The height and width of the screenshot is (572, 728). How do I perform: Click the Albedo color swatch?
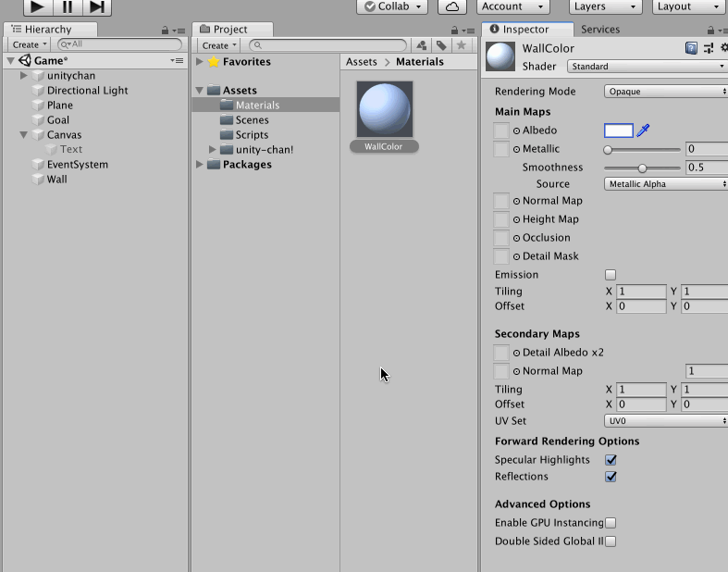[619, 131]
